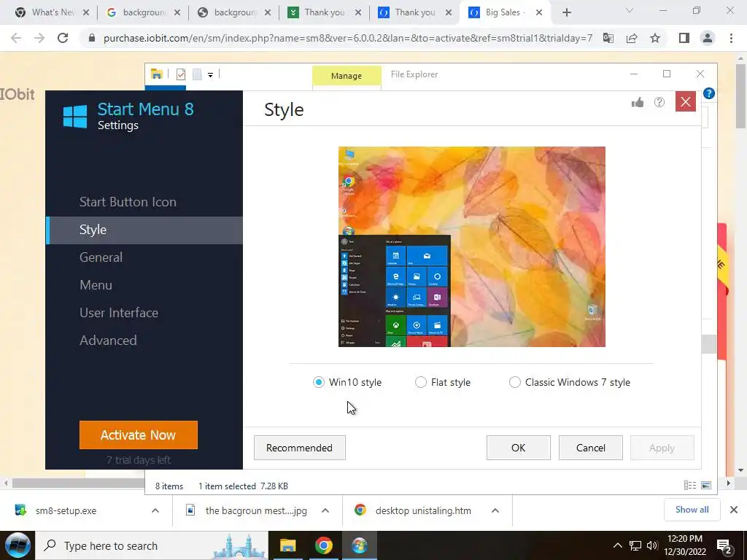Select the Win10 style radio button
Viewport: 747px width, 560px height.
tap(318, 382)
